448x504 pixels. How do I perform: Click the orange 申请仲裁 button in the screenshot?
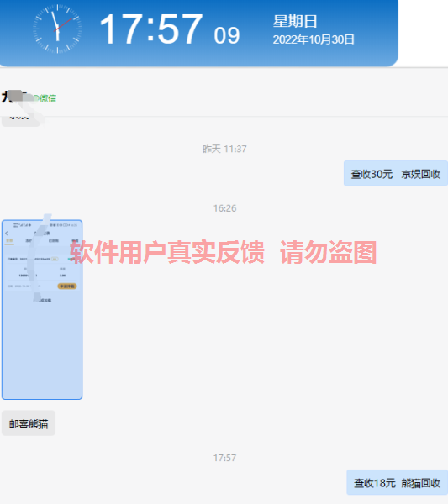click(67, 286)
